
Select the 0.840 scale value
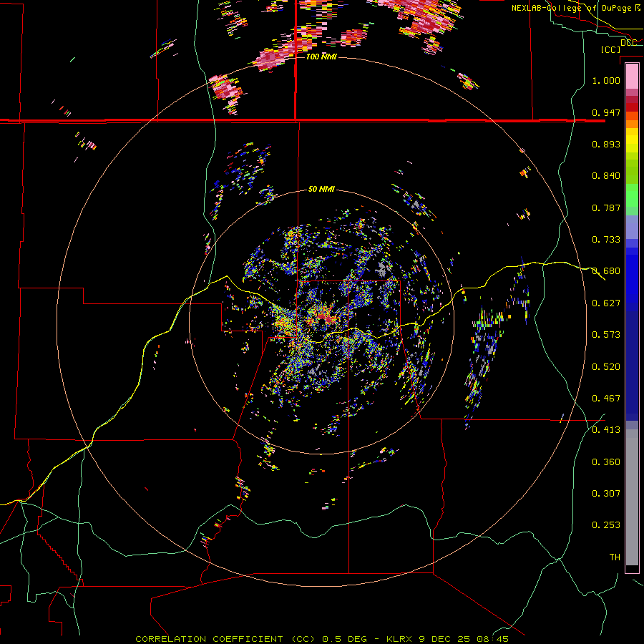click(606, 176)
